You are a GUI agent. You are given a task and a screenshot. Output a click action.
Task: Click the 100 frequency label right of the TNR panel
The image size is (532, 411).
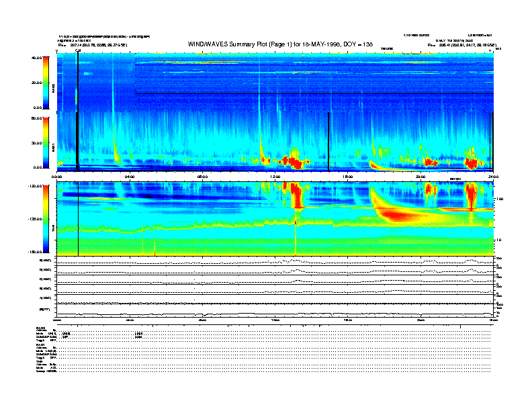(500, 199)
